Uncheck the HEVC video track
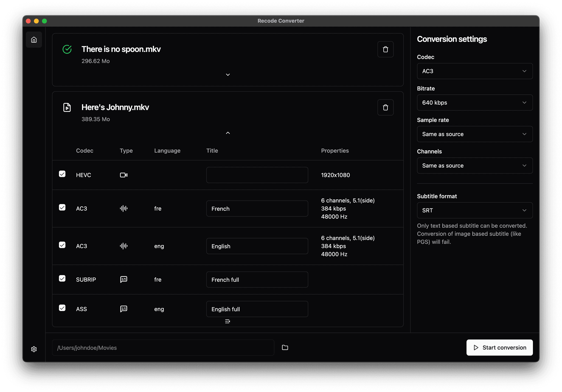This screenshot has width=562, height=392. (x=62, y=174)
